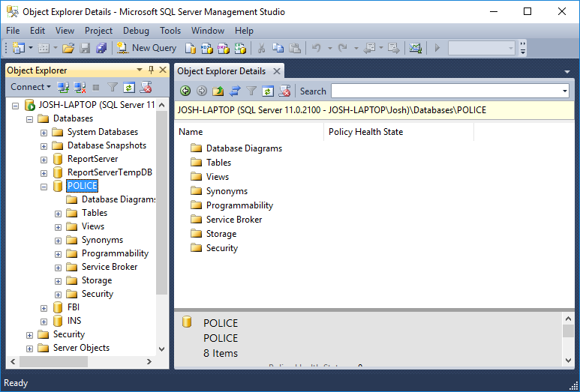The height and width of the screenshot is (392, 580).
Task: Expand Tables under POLICE in tree
Action: tap(58, 214)
